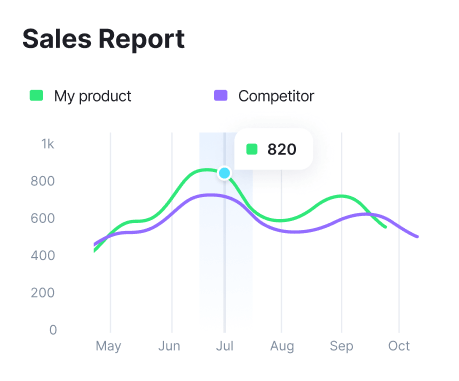Click the 820 tooltip value
The width and height of the screenshot is (459, 381).
282,149
